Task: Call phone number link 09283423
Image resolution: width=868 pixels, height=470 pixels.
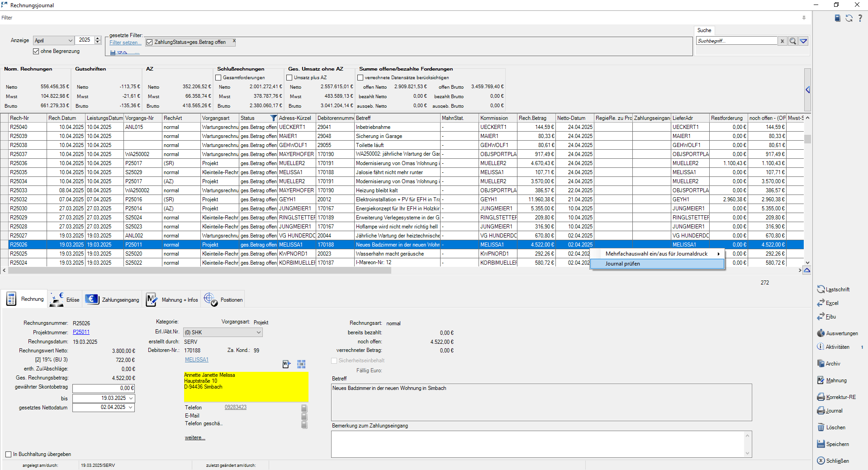Action: 236,407
